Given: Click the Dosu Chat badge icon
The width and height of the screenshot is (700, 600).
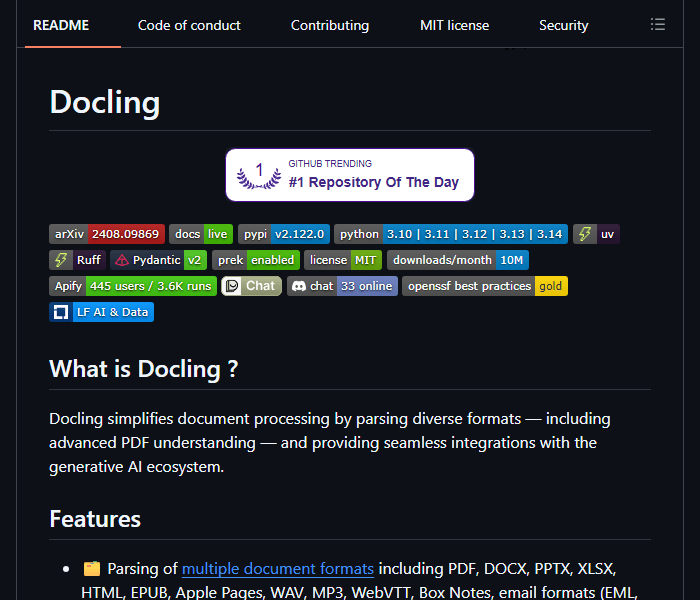Looking at the screenshot, I should (x=232, y=286).
